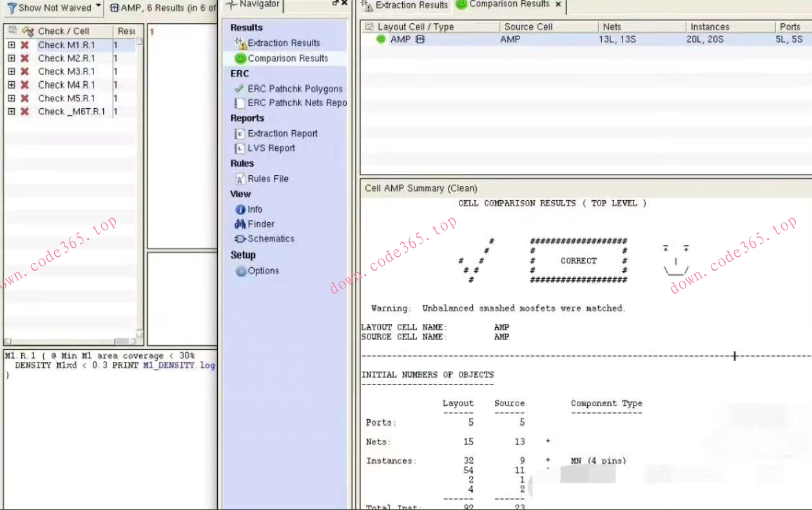Open the Extraction Report
Screen dimensions: 812x510
[x=282, y=134]
